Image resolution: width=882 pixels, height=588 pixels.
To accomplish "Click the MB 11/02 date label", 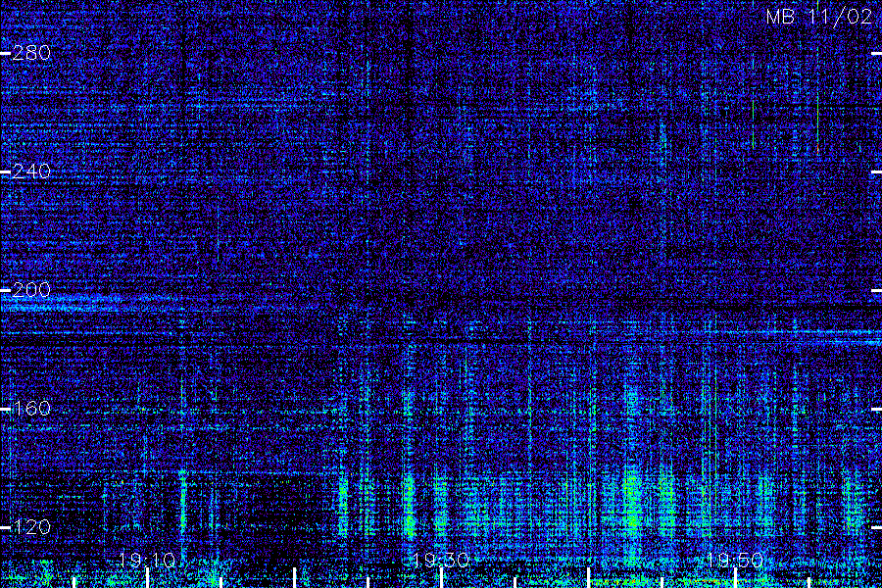I will [819, 17].
